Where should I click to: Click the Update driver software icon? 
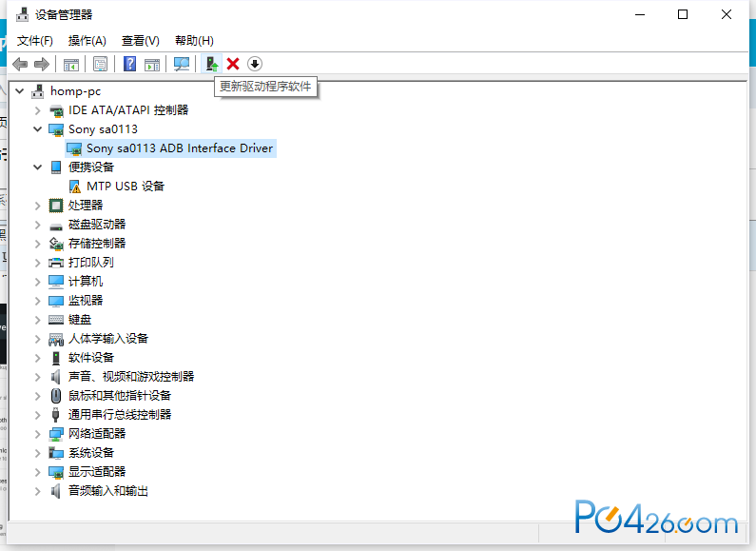click(x=211, y=64)
